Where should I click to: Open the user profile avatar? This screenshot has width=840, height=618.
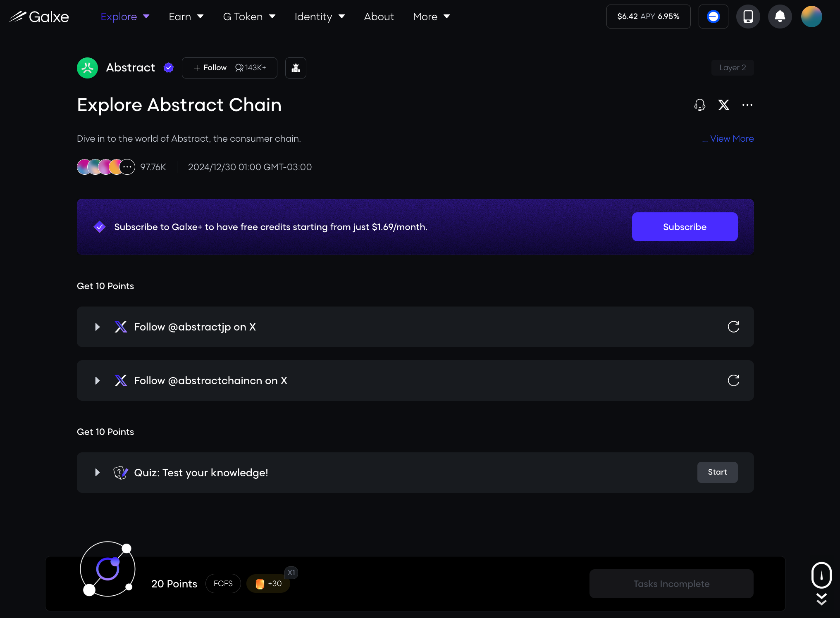811,17
